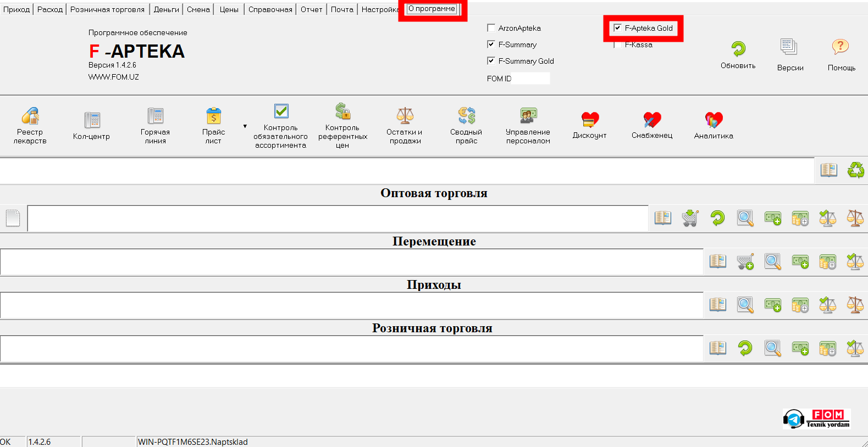The width and height of the screenshot is (868, 447).
Task: Open the Кол-центр tool
Action: [x=92, y=126]
